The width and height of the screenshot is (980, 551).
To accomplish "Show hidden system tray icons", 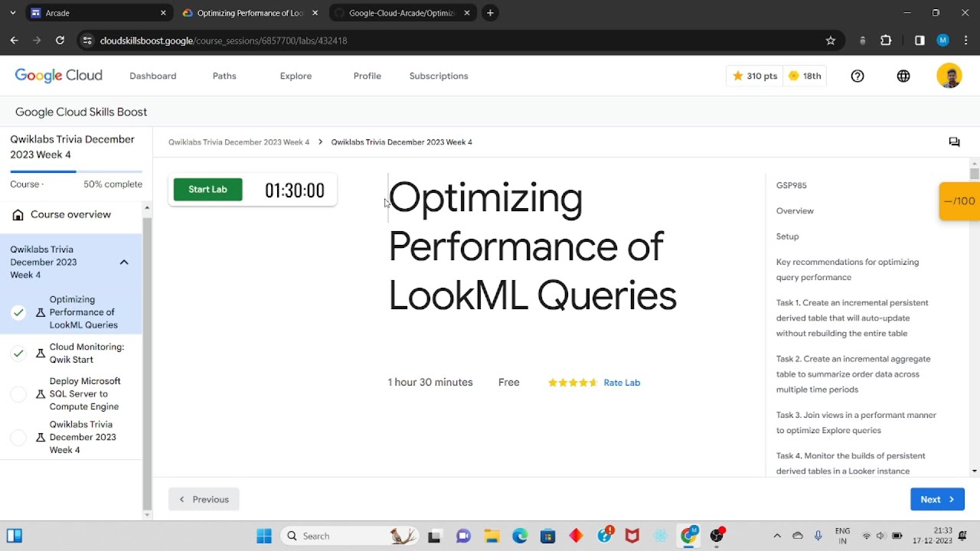I will click(777, 536).
